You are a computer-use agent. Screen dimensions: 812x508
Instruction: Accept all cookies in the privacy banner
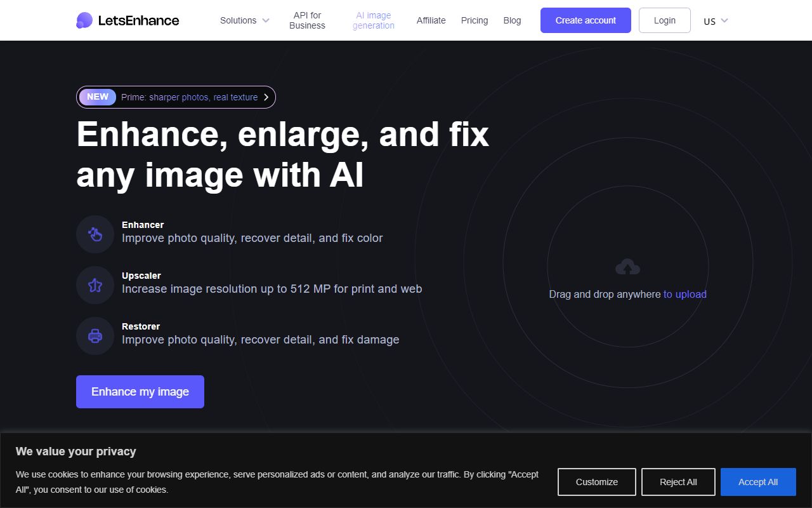coord(758,481)
